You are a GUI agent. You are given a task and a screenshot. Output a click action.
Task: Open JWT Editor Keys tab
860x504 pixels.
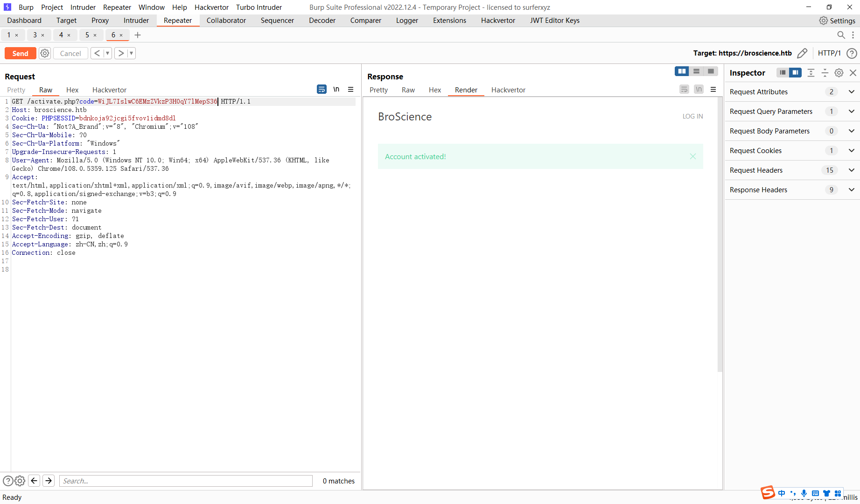coord(555,21)
